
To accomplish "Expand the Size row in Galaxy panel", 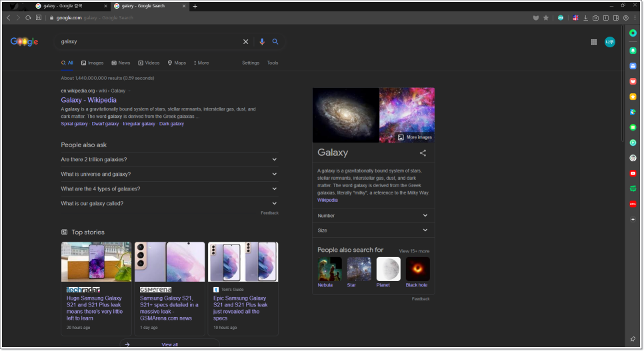I will click(x=373, y=230).
